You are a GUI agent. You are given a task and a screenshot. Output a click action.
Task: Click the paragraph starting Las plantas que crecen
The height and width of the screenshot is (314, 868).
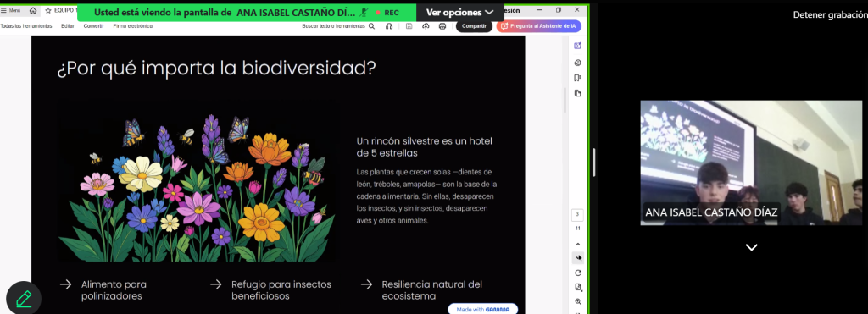(x=426, y=196)
